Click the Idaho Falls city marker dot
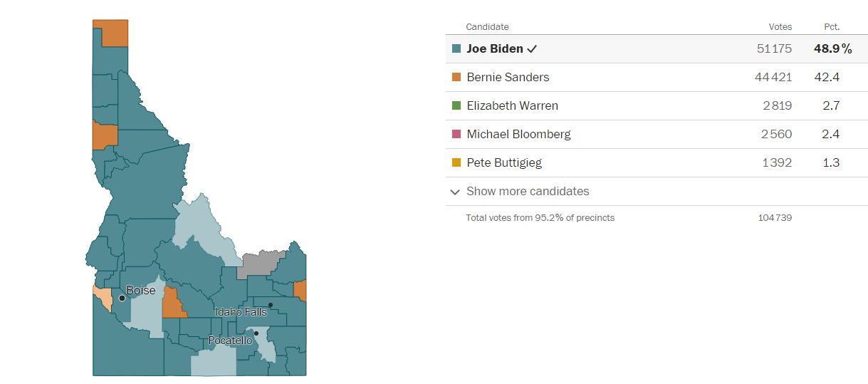Screen dimensions: 868x384 click(x=271, y=305)
